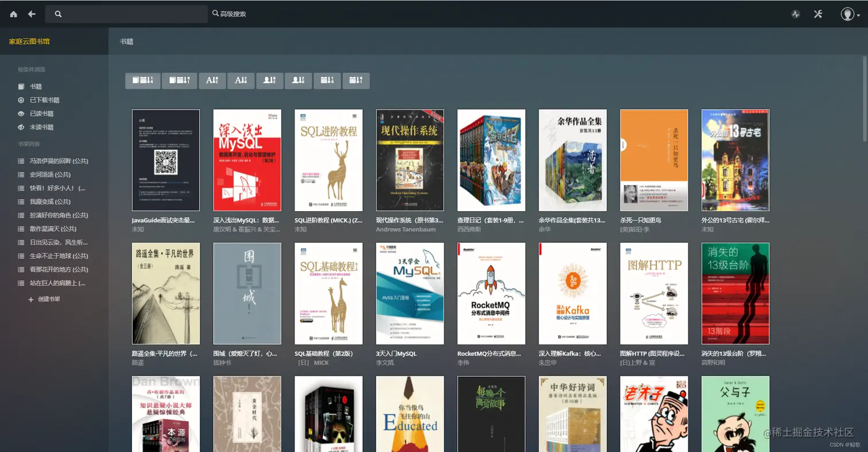Sort by publication date ascending

pyautogui.click(x=327, y=81)
